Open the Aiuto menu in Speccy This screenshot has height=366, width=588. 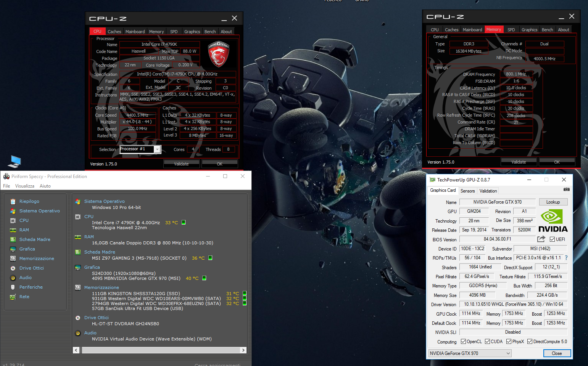pyautogui.click(x=45, y=186)
